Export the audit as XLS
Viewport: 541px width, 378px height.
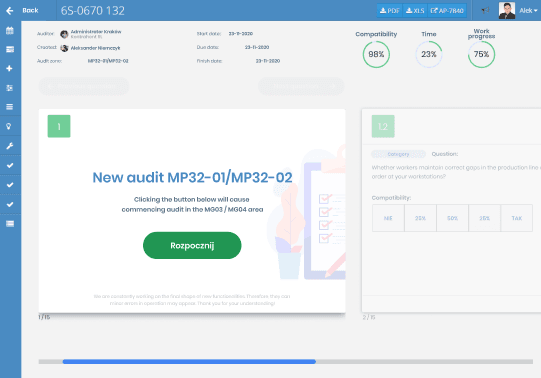click(x=415, y=11)
